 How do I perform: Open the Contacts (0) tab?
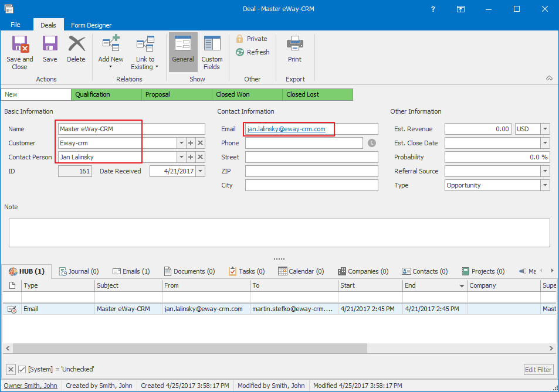[425, 271]
